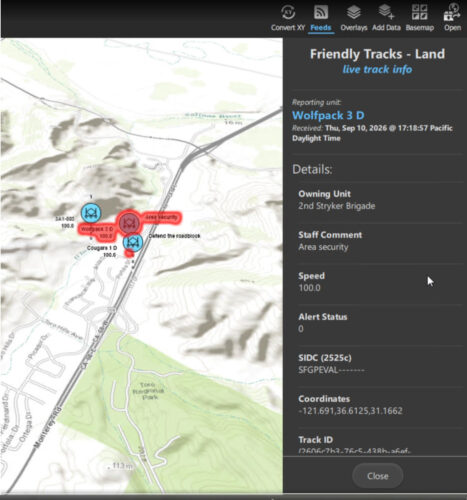
Task: Click the Area security staff comment value
Action: 323,247
